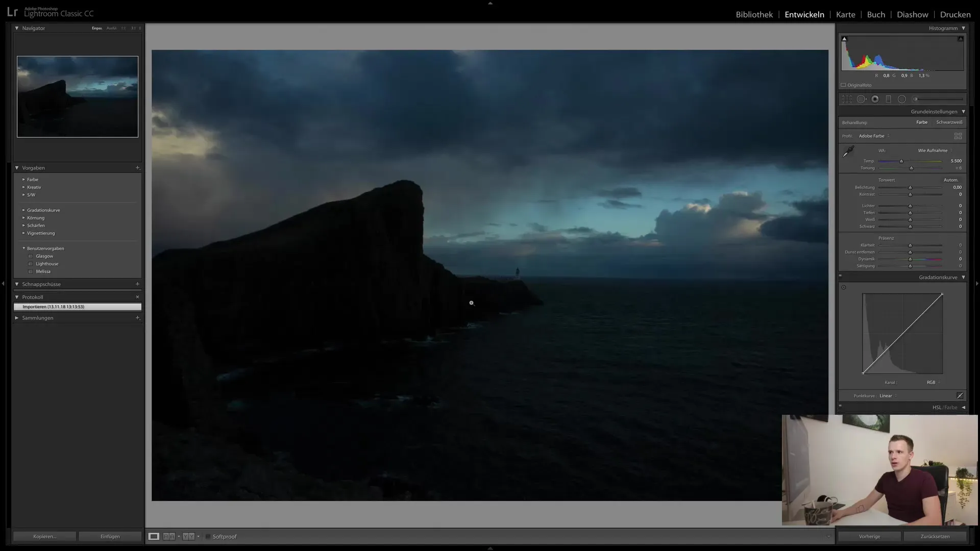Enable the Softproof checkbox

(x=208, y=537)
